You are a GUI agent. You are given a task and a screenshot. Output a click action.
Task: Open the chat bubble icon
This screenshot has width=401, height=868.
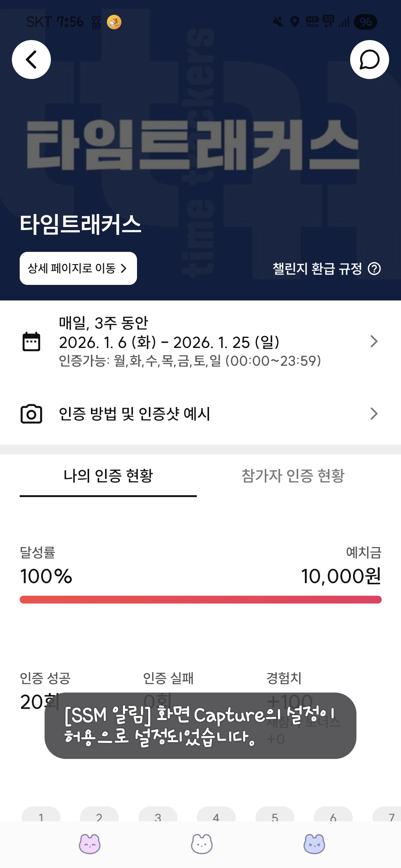[369, 59]
